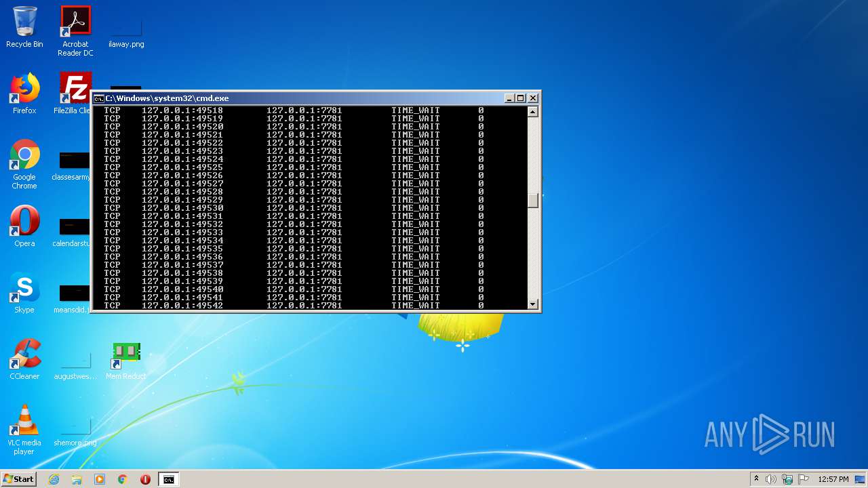Click cmd scrollbar up arrow
Image resolution: width=868 pixels, height=488 pixels.
533,112
